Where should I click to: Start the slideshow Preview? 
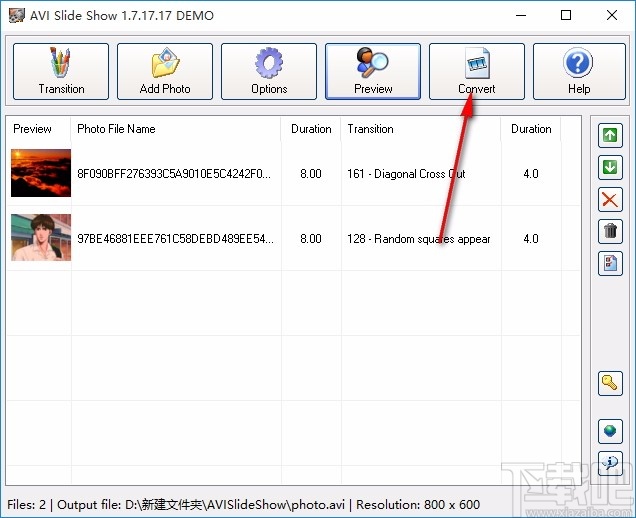click(x=373, y=71)
